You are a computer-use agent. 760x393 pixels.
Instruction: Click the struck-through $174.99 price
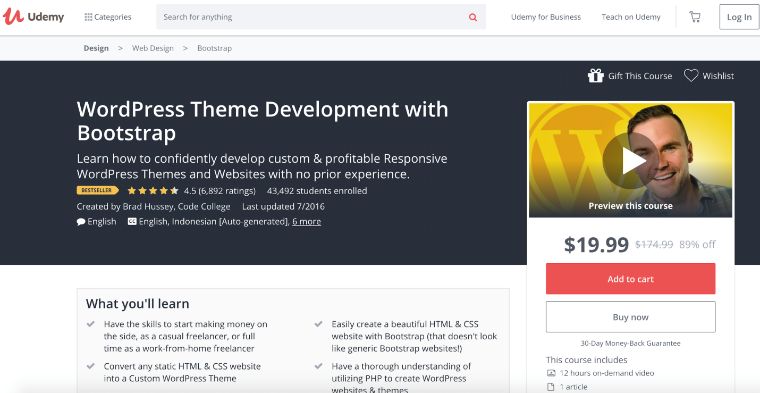(x=654, y=245)
